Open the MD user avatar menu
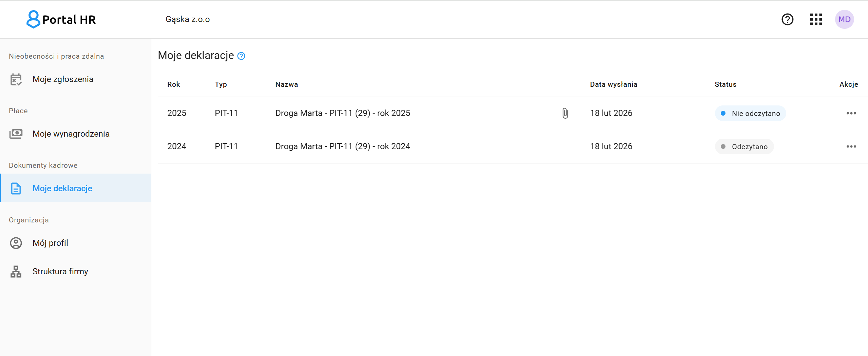 point(844,19)
